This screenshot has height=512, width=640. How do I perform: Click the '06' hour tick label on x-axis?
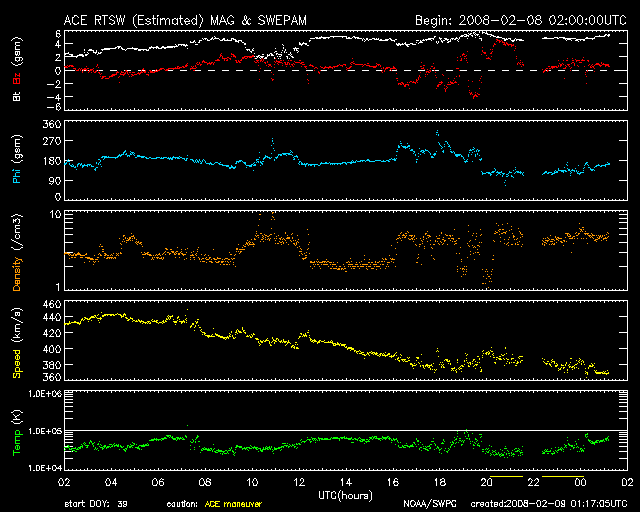(x=158, y=483)
